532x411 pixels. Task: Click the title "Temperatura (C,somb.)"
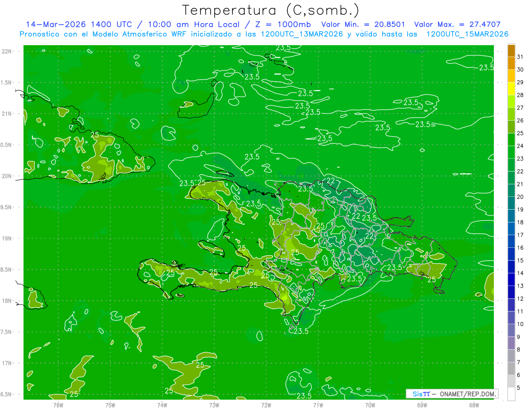[x=271, y=10]
